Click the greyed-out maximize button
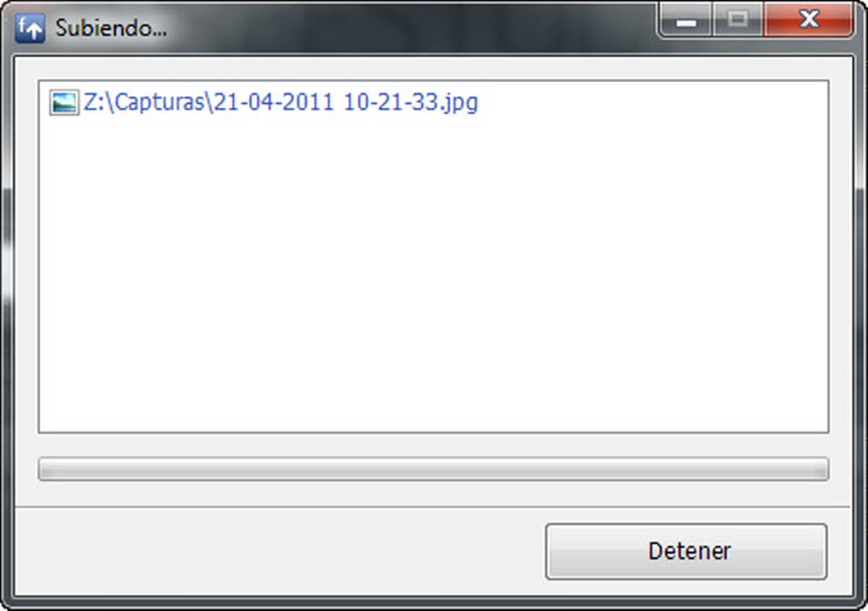Image resolution: width=868 pixels, height=611 pixels. coord(737,20)
